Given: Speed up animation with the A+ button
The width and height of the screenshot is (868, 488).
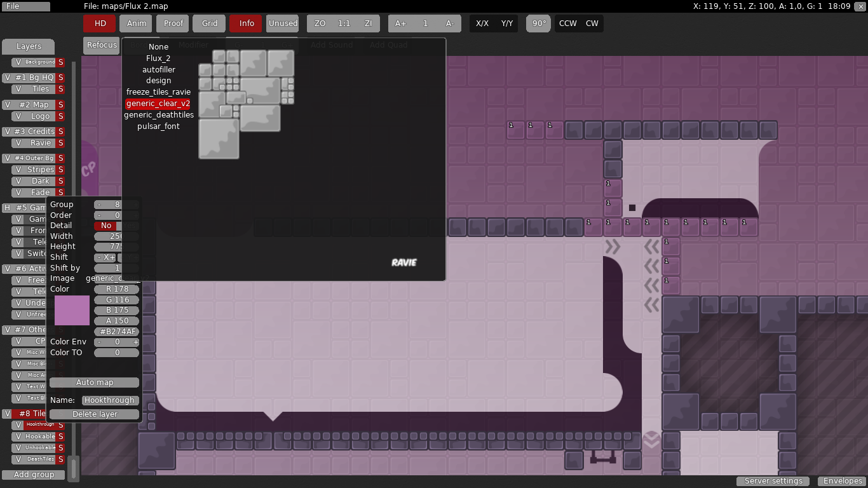Looking at the screenshot, I should [x=400, y=24].
